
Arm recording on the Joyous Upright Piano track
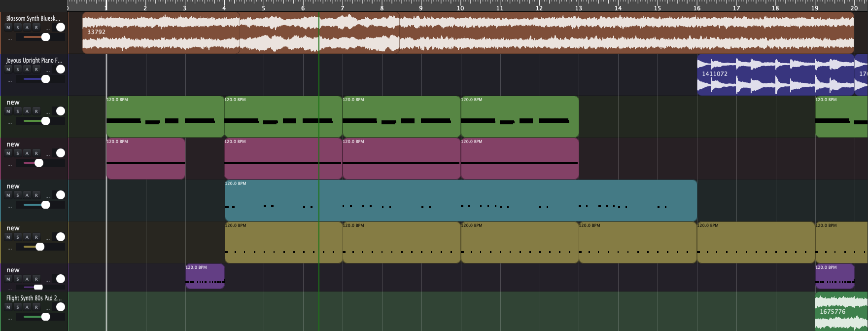coord(36,70)
